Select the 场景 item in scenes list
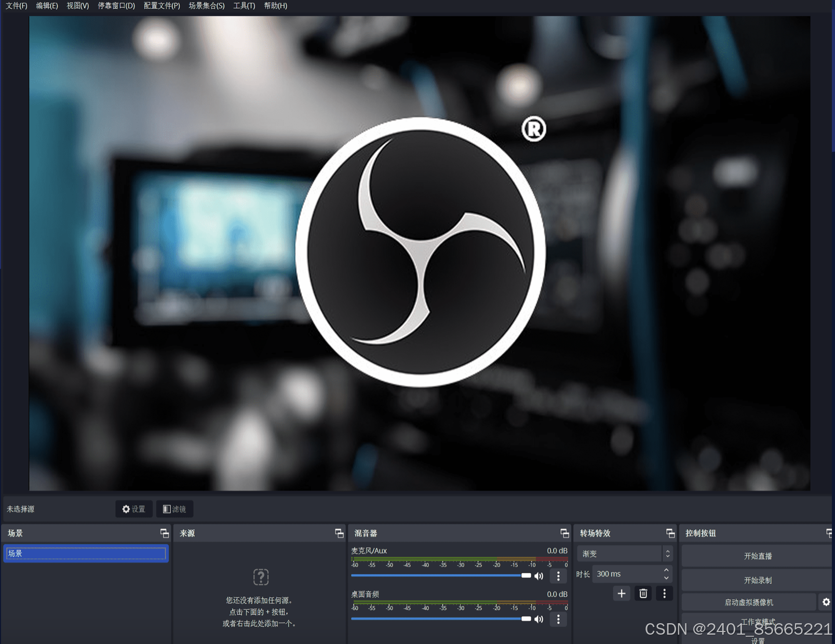Viewport: 835px width, 644px height. coord(86,554)
